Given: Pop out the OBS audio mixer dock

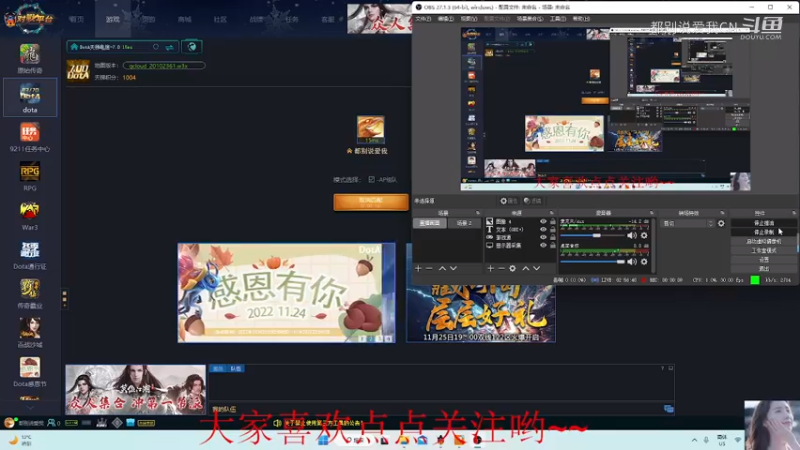Looking at the screenshot, I should (652, 213).
